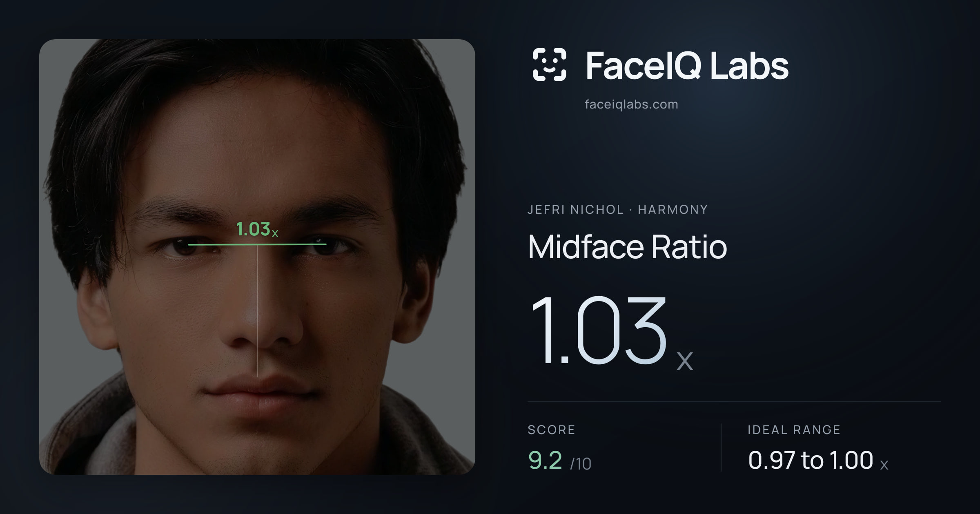Click the green 1.03x label on the face

pyautogui.click(x=257, y=229)
